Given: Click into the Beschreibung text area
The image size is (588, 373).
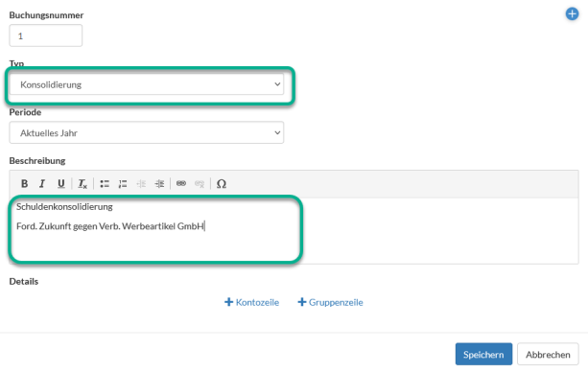Looking at the screenshot, I should click(294, 230).
